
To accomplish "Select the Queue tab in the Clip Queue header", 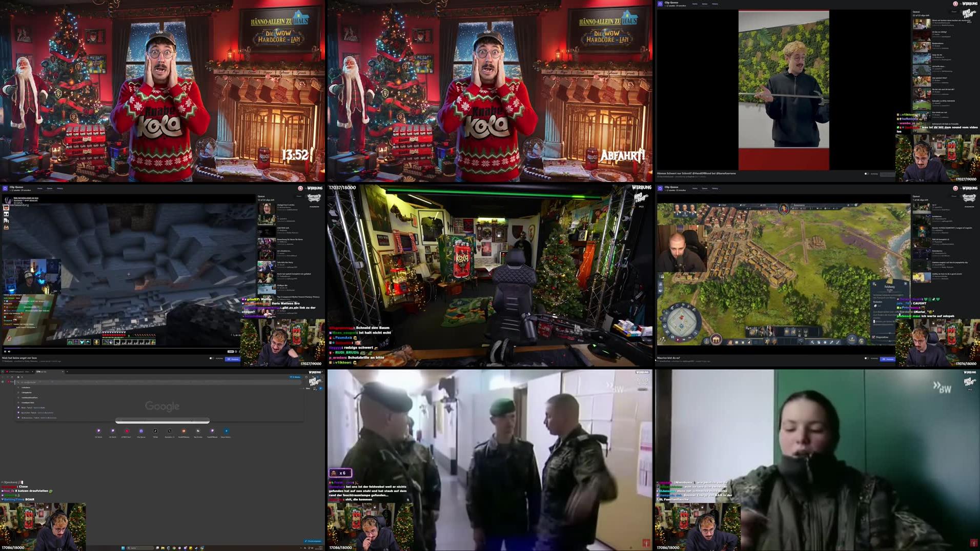I will pos(49,188).
